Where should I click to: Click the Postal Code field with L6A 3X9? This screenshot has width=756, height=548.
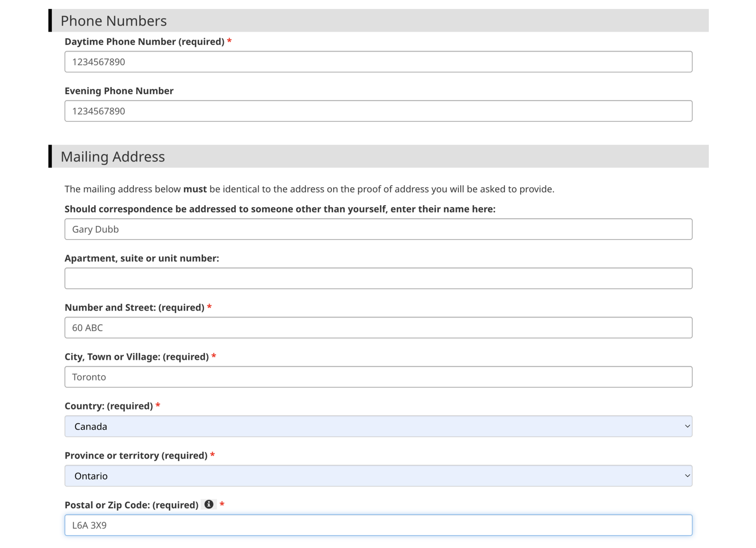(378, 525)
